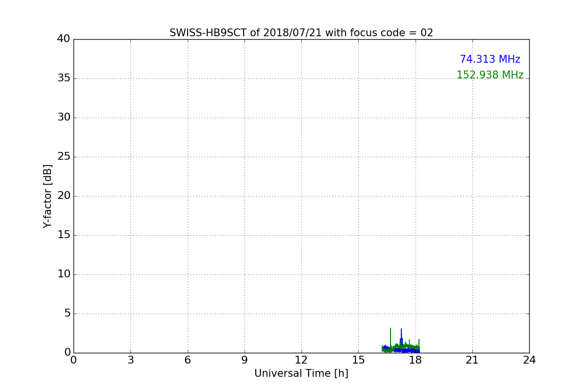Click the x-axis tick value 18

coord(416,360)
